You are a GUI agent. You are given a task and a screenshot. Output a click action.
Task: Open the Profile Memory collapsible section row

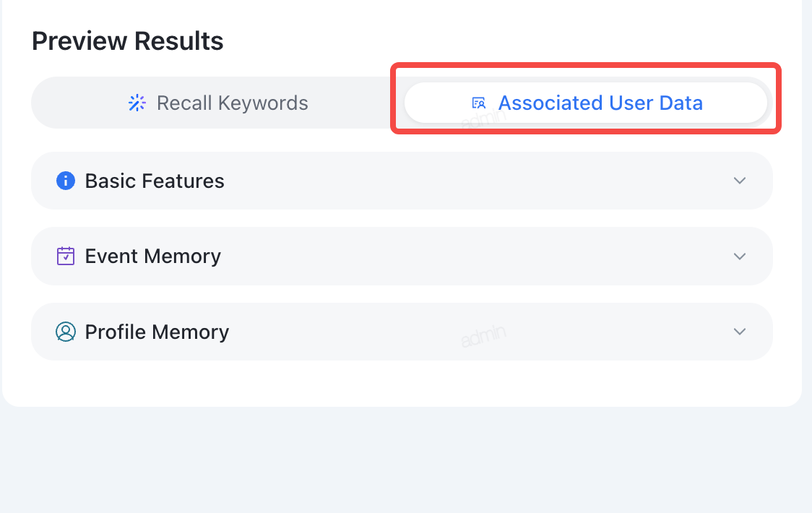tap(402, 332)
